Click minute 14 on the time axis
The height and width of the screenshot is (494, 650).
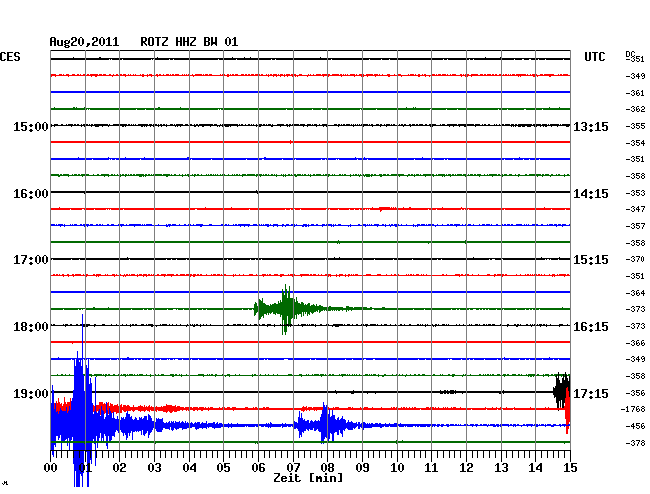tap(536, 467)
